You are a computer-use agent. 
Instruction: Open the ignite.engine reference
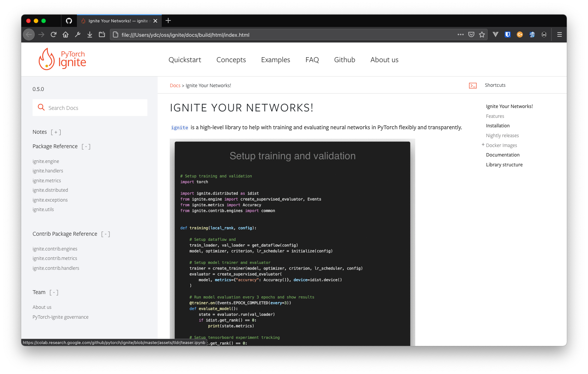point(46,161)
